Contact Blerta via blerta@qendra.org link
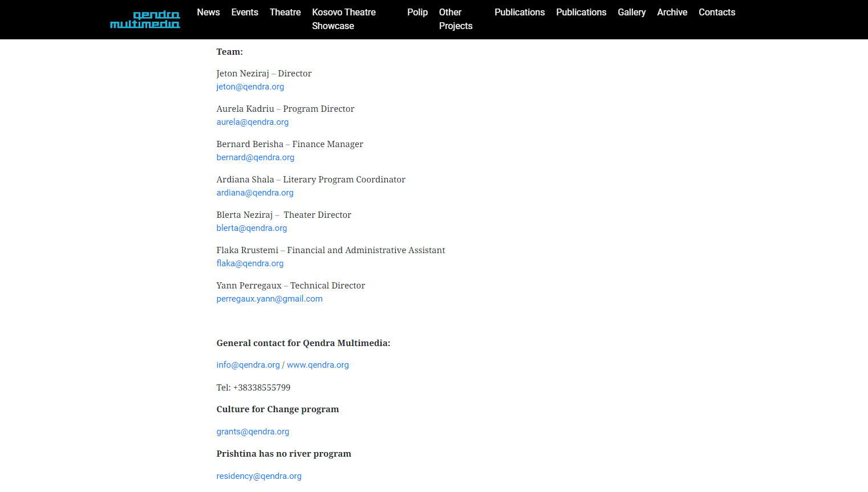The width and height of the screenshot is (868, 492). 252,228
